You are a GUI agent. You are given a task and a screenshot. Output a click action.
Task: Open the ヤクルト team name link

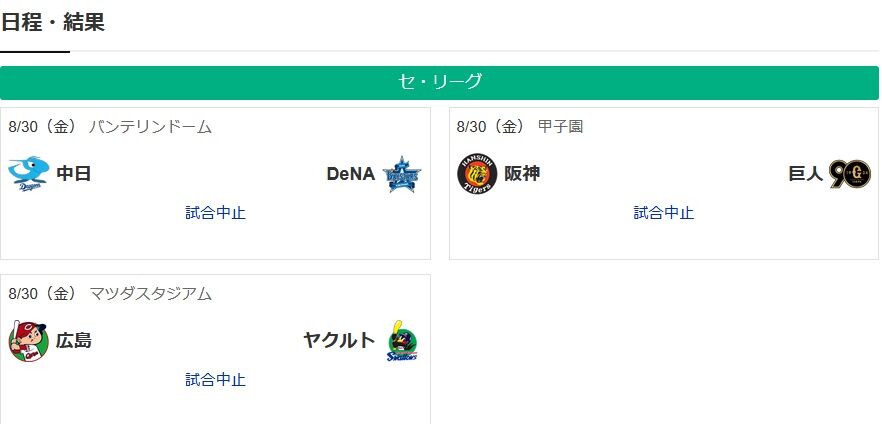click(x=339, y=341)
